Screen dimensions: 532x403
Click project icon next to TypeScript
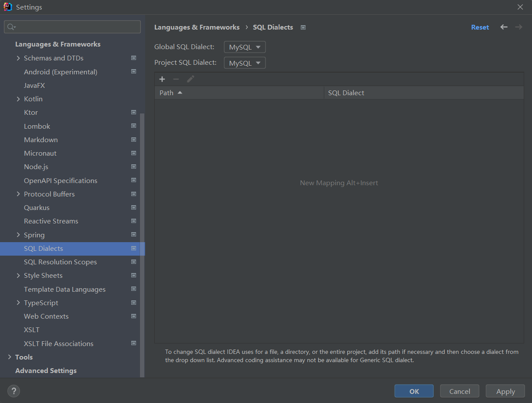pyautogui.click(x=134, y=303)
